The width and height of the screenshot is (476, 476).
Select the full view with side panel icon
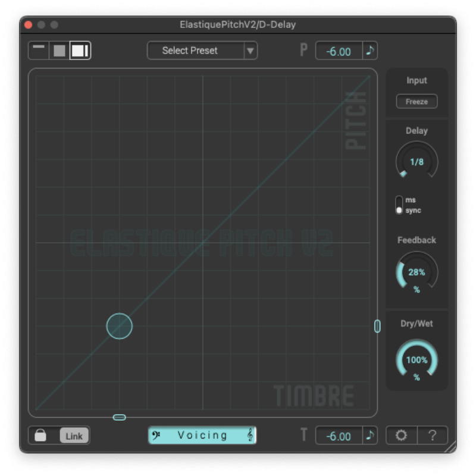[x=80, y=51]
